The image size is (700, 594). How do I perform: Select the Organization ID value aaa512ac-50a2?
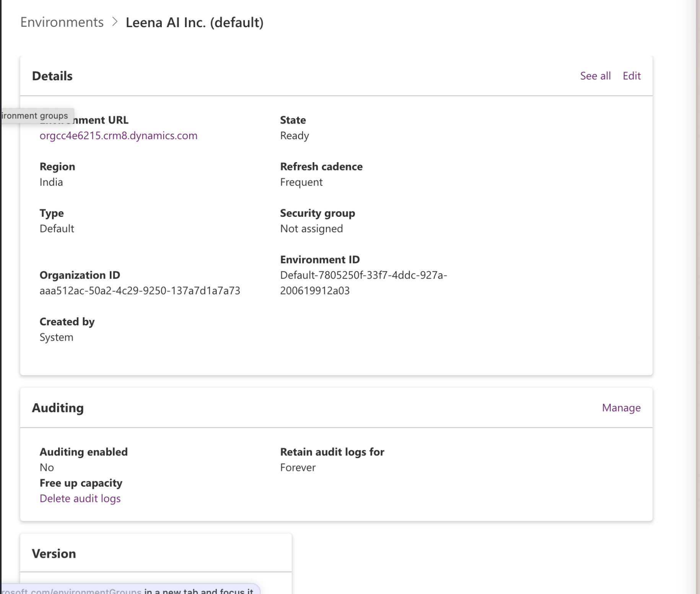point(140,291)
